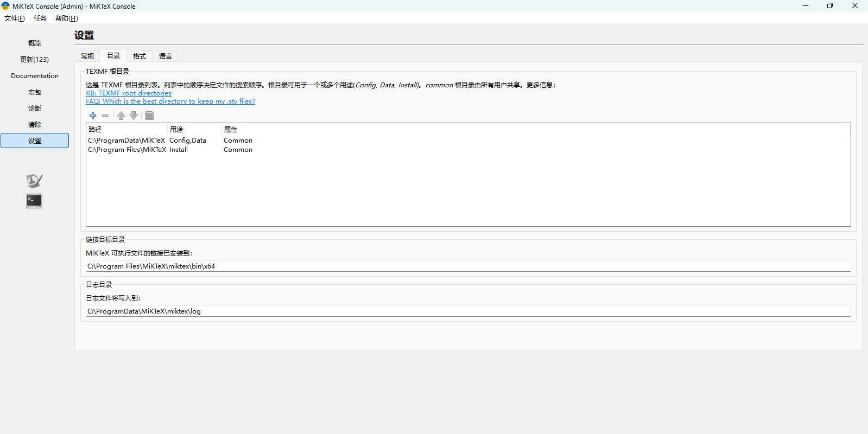Open the FAQ .sty files link
Image resolution: width=868 pixels, height=434 pixels.
[x=170, y=101]
